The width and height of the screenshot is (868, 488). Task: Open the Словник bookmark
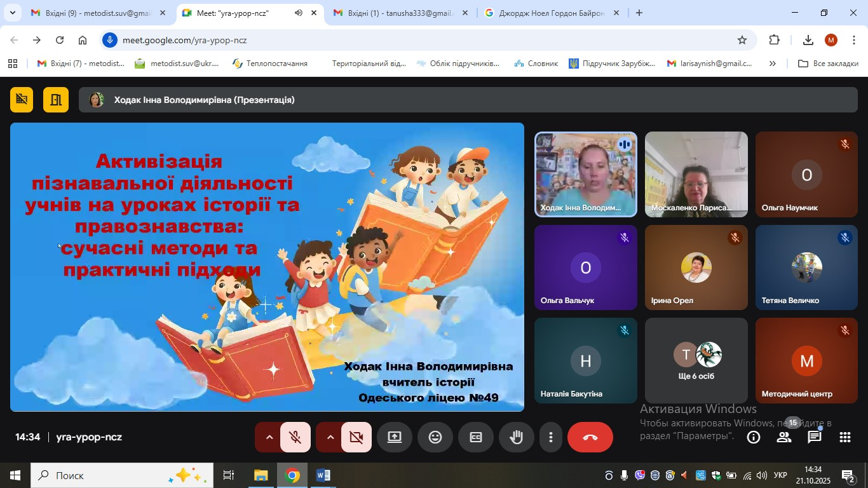(536, 64)
